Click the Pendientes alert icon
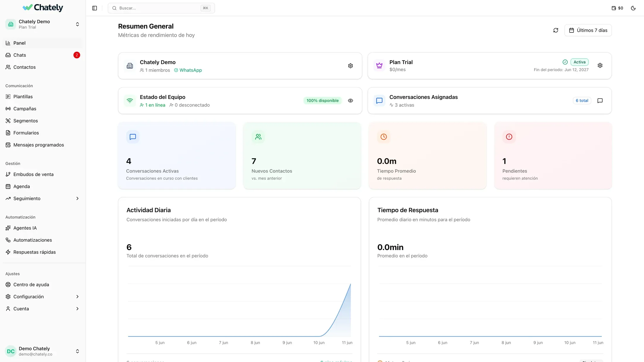Viewport: 644px width, 362px height. [509, 137]
